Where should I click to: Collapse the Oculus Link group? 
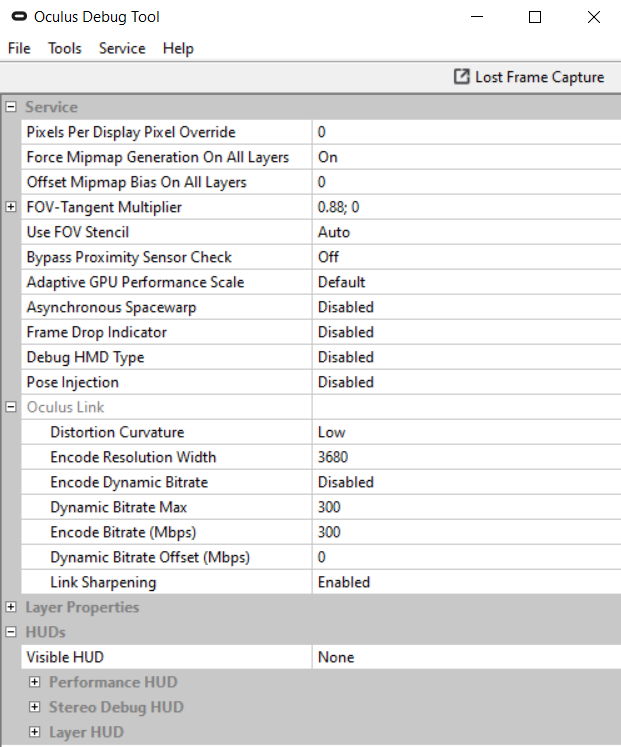pyautogui.click(x=10, y=407)
